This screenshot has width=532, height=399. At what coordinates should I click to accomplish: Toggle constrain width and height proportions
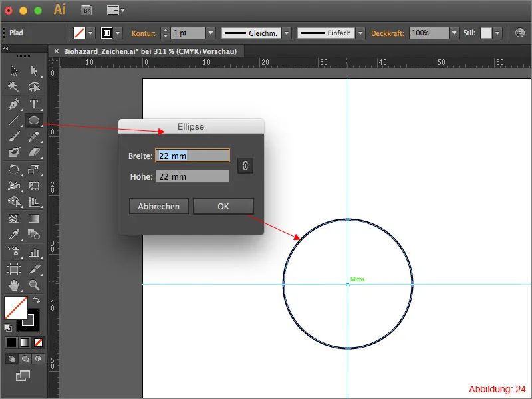(x=245, y=166)
